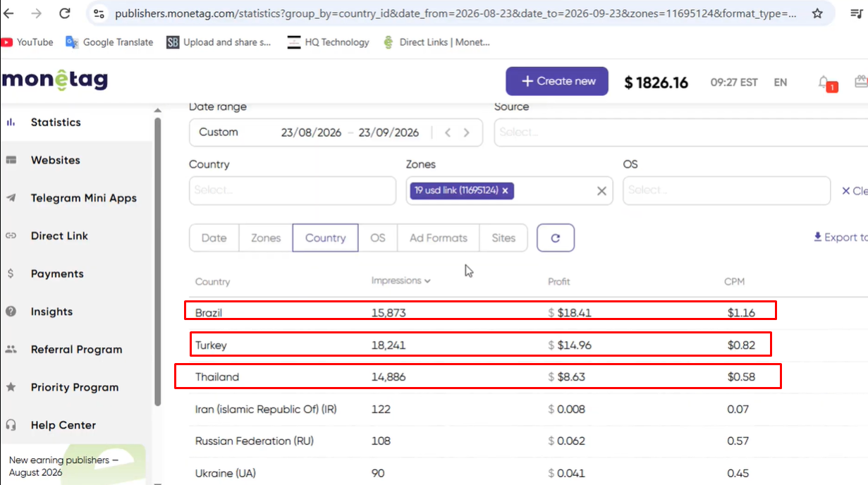Viewport: 868px width, 485px height.
Task: Click the Direct Link chain icon
Action: [x=11, y=236]
